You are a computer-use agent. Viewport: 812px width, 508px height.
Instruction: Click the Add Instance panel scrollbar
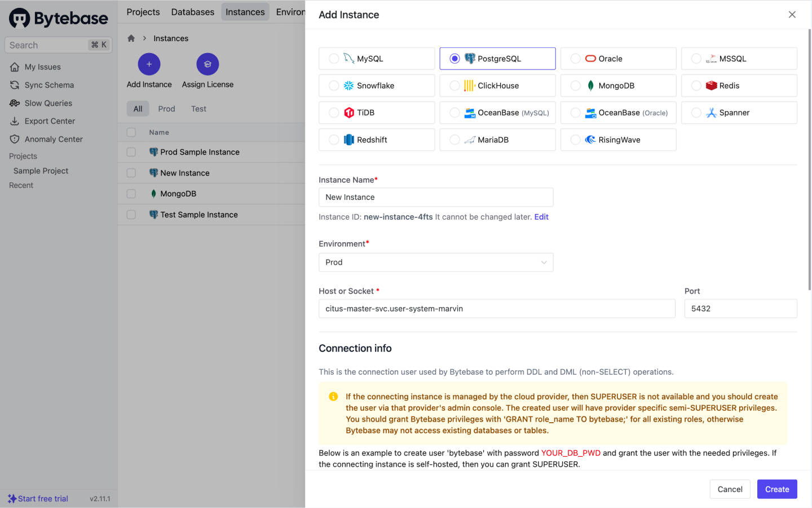coord(809,158)
